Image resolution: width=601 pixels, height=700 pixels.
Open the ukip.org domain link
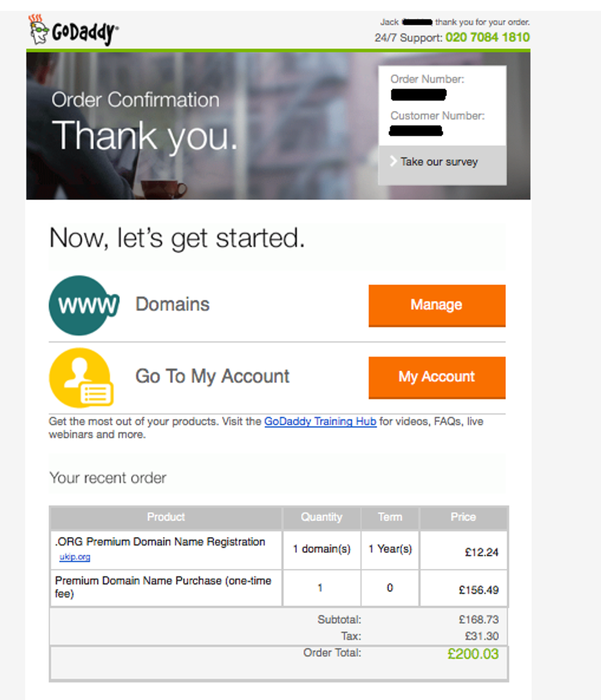75,557
